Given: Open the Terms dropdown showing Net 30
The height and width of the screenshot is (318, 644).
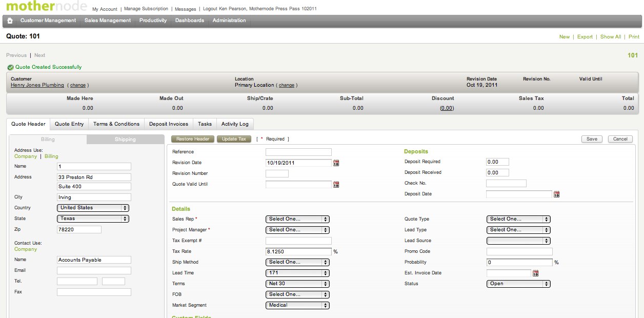Looking at the screenshot, I should tap(297, 284).
